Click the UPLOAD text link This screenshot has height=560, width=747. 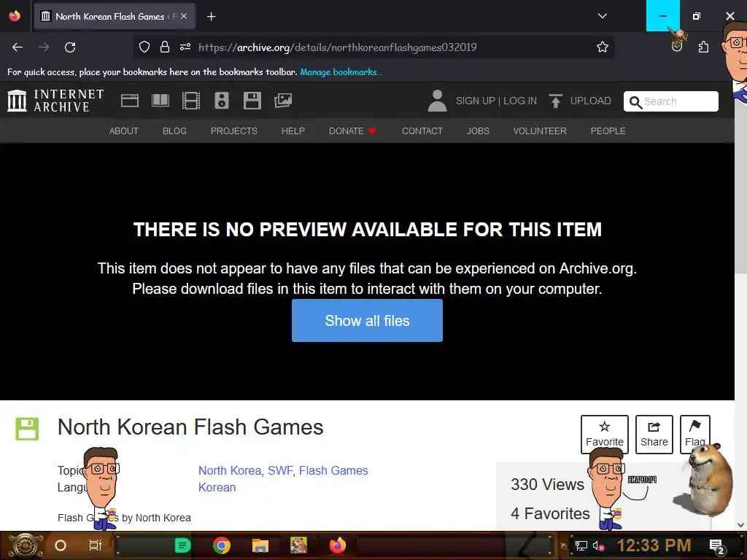(x=590, y=101)
